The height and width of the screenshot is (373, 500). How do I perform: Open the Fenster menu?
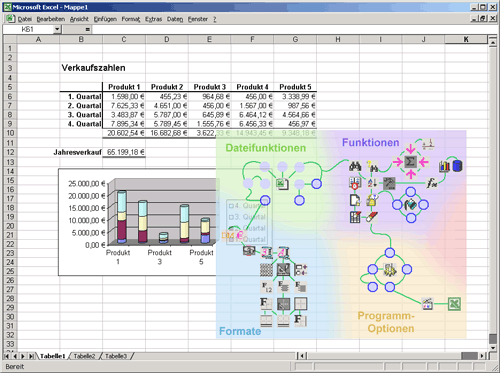coord(198,19)
